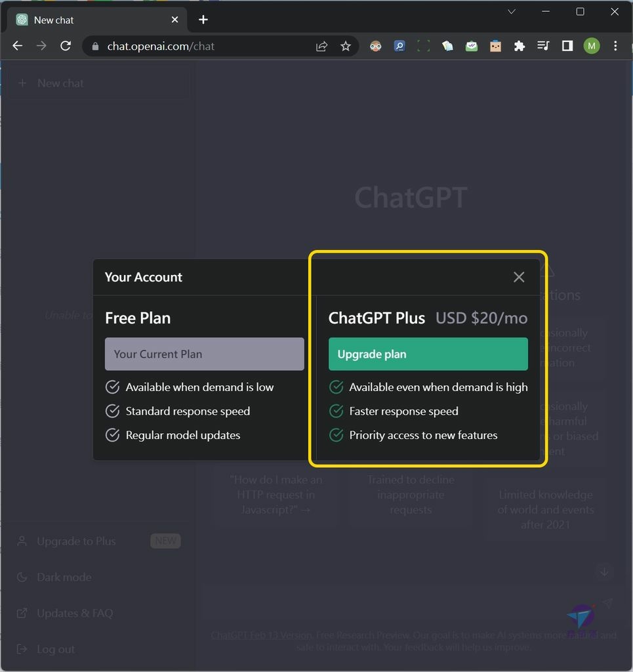Toggle Dark mode in the sidebar
Image resolution: width=633 pixels, height=672 pixels.
(x=98, y=577)
